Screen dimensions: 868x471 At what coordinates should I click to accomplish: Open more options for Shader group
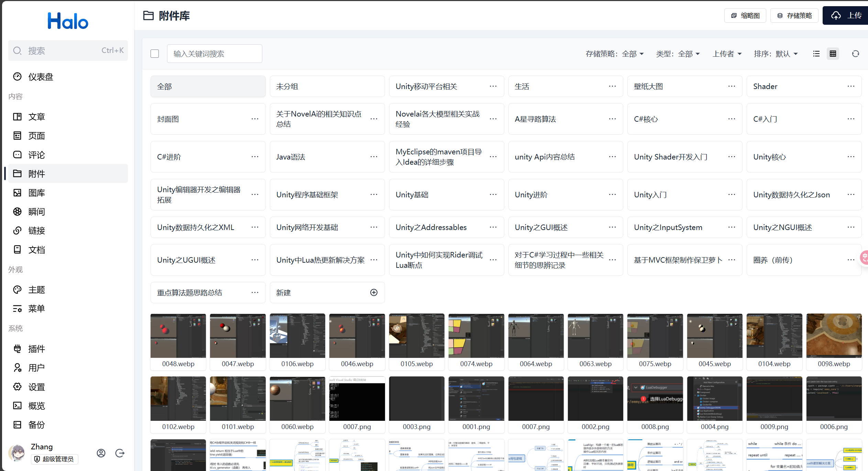click(851, 86)
